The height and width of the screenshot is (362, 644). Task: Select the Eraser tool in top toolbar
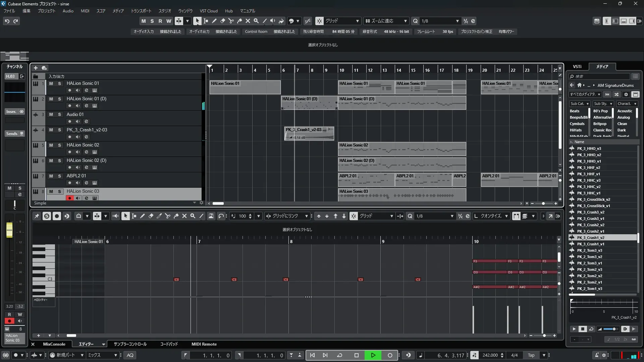222,21
